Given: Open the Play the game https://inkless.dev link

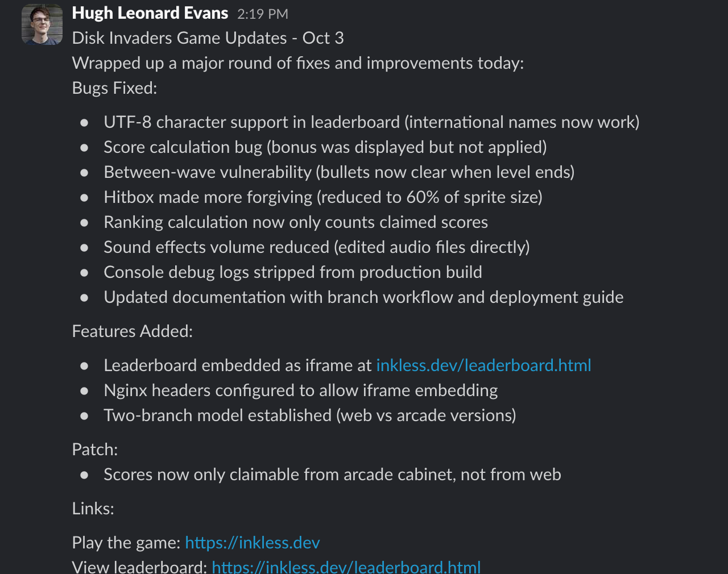Looking at the screenshot, I should point(253,543).
